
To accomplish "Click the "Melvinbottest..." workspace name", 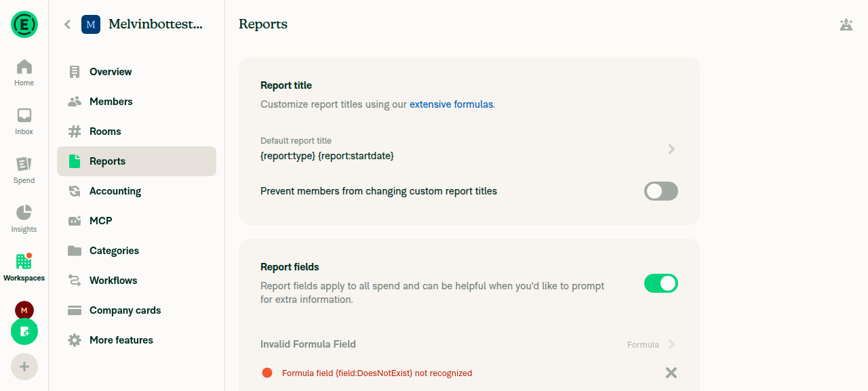I will click(155, 24).
